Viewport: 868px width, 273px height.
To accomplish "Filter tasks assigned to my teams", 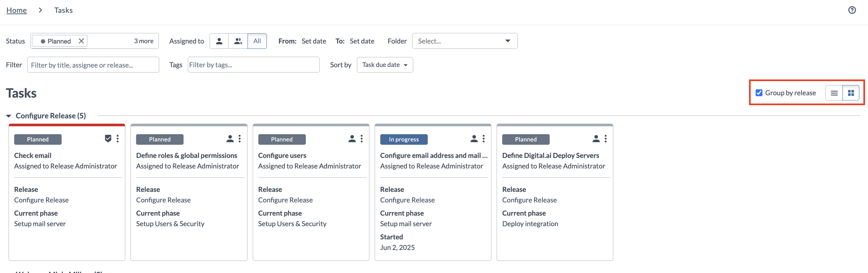I will coord(238,41).
